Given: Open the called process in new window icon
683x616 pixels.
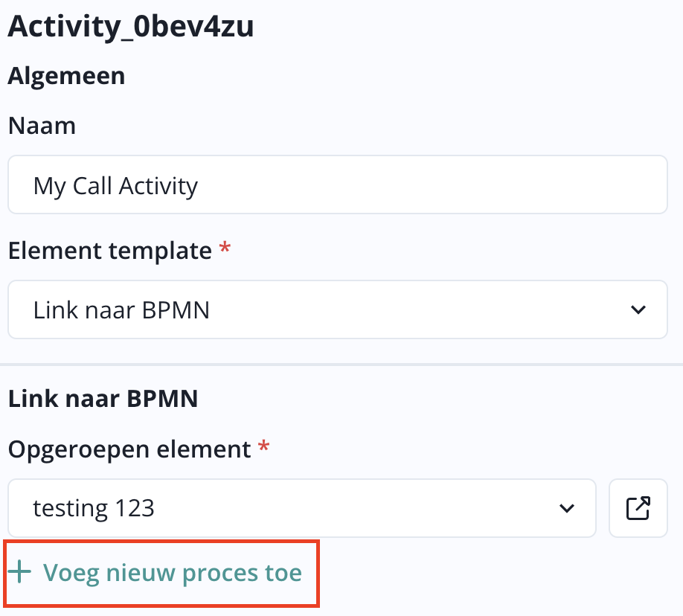Looking at the screenshot, I should pos(638,508).
